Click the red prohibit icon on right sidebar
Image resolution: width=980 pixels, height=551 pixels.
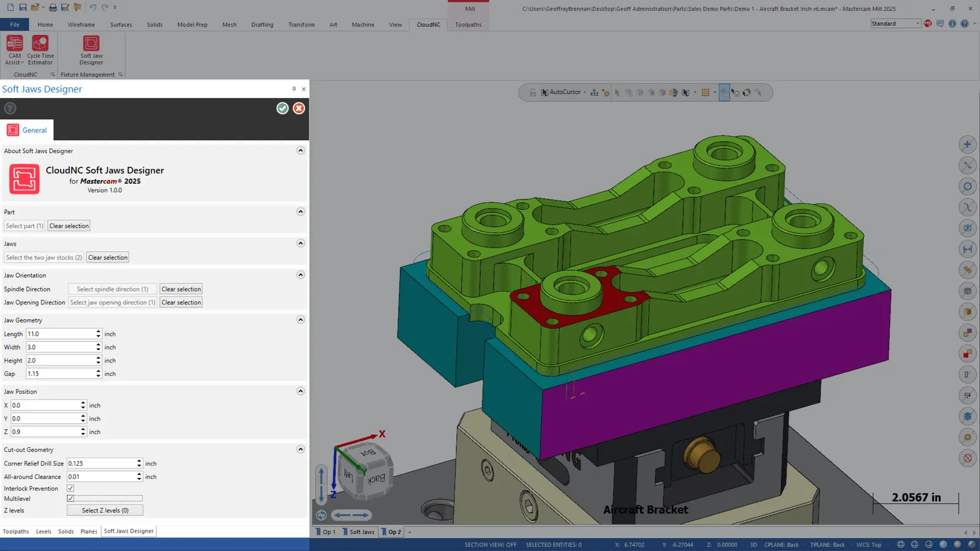click(968, 458)
